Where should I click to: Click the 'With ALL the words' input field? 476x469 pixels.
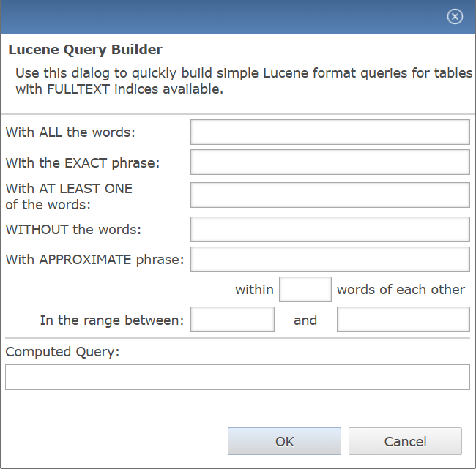(x=330, y=132)
